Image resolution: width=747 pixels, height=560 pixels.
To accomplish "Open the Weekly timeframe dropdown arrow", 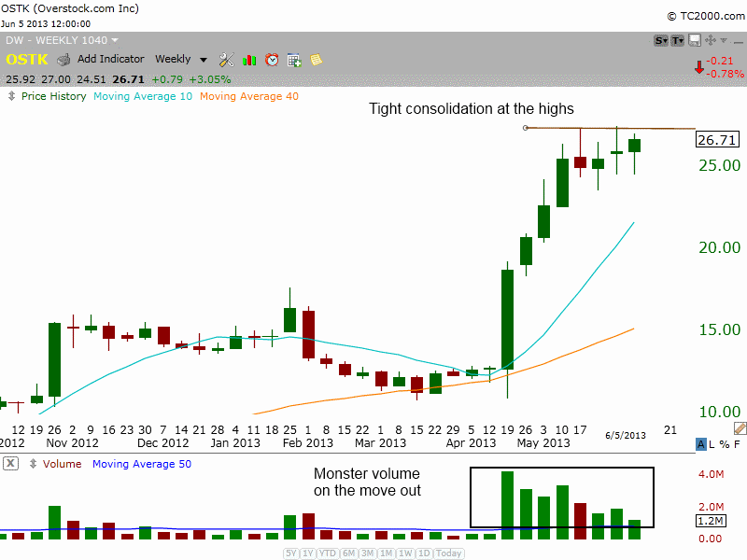I will (204, 60).
